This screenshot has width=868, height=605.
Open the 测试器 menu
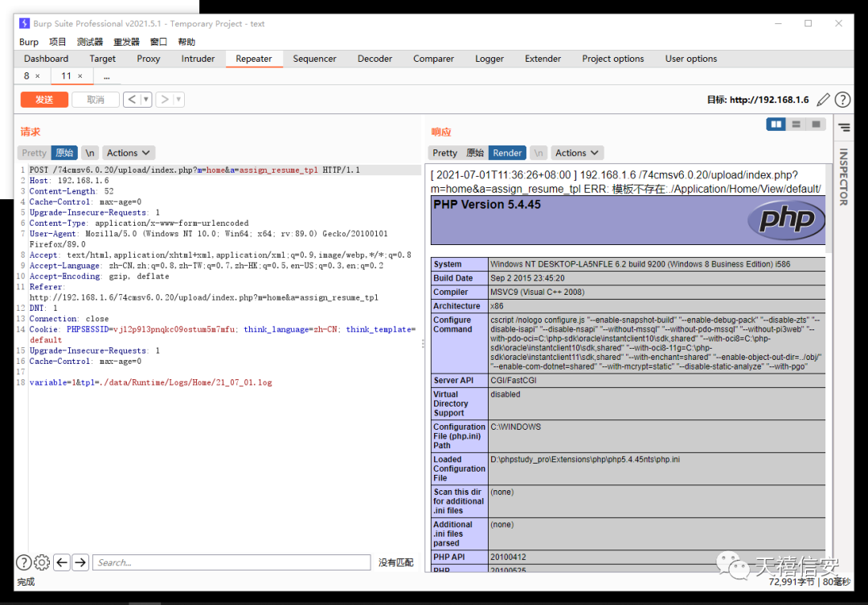[x=90, y=42]
